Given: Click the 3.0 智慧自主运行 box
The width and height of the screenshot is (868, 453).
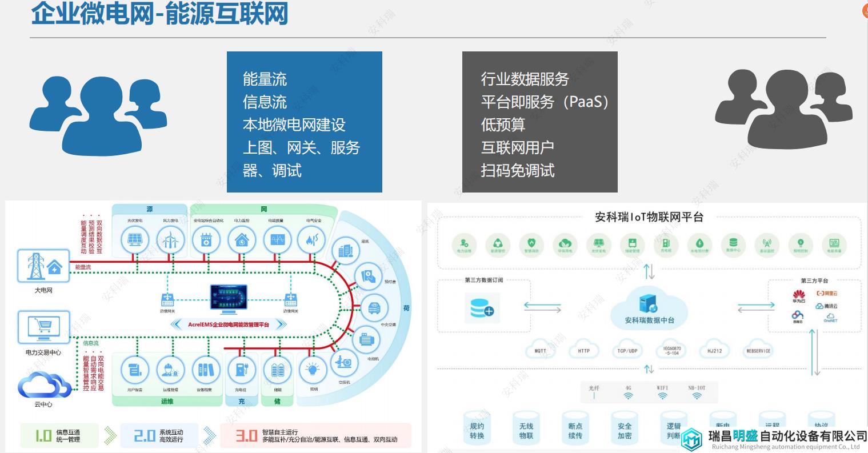Looking at the screenshot, I should (x=316, y=436).
